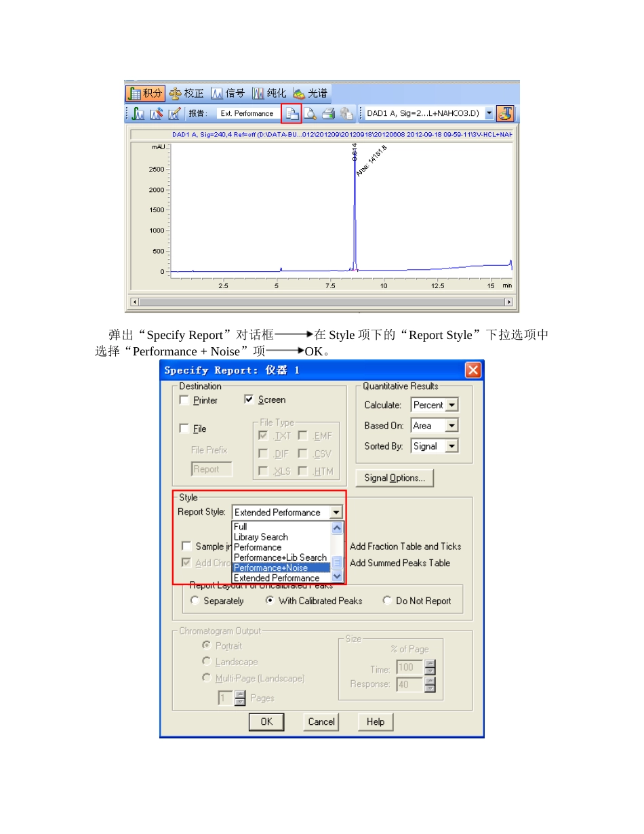Click the report style list scrollbar thumb

tap(337, 562)
